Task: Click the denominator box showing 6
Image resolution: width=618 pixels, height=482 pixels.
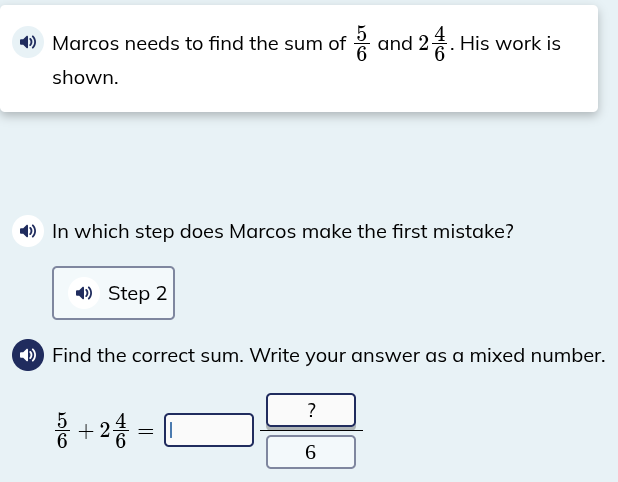Action: (x=311, y=452)
